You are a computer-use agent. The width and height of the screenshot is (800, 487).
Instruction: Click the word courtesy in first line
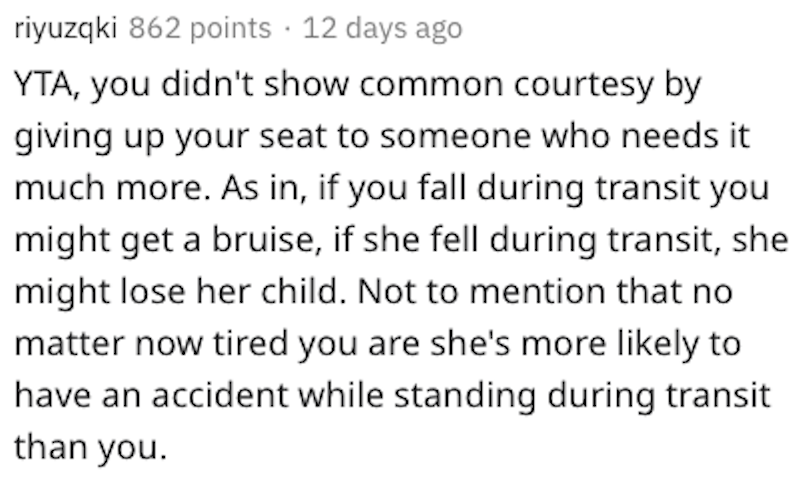tap(583, 84)
